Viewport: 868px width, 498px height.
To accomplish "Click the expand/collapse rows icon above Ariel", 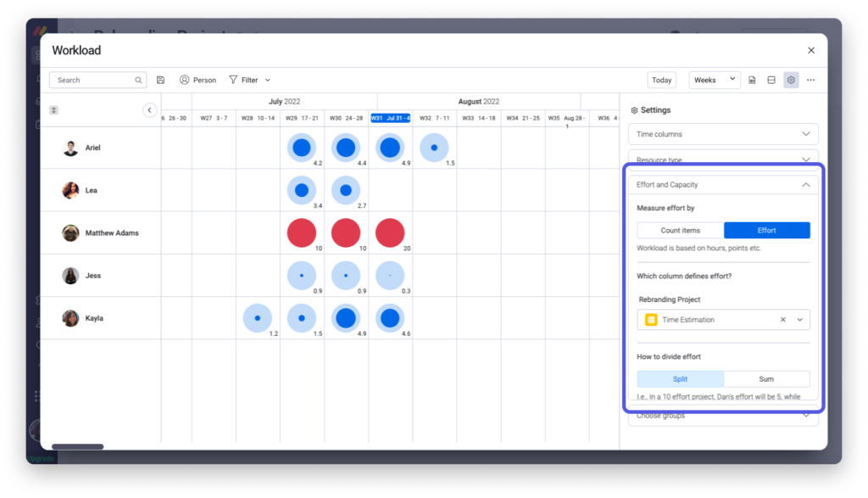I will pyautogui.click(x=53, y=110).
